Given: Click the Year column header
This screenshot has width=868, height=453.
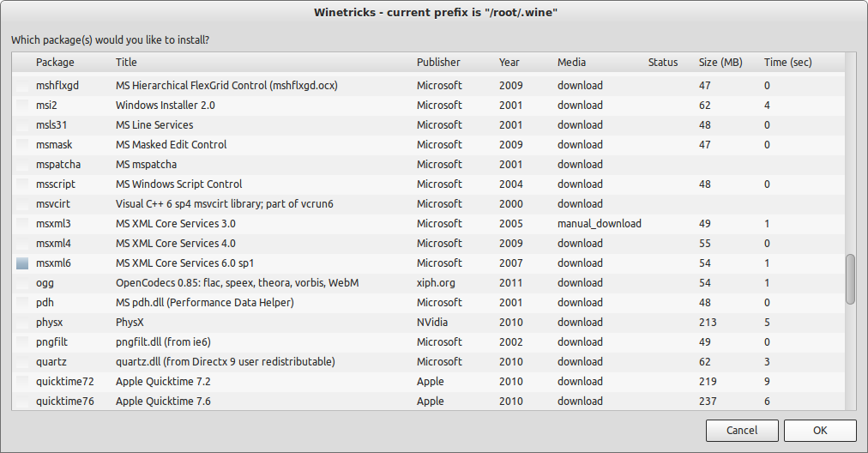Looking at the screenshot, I should click(x=509, y=63).
